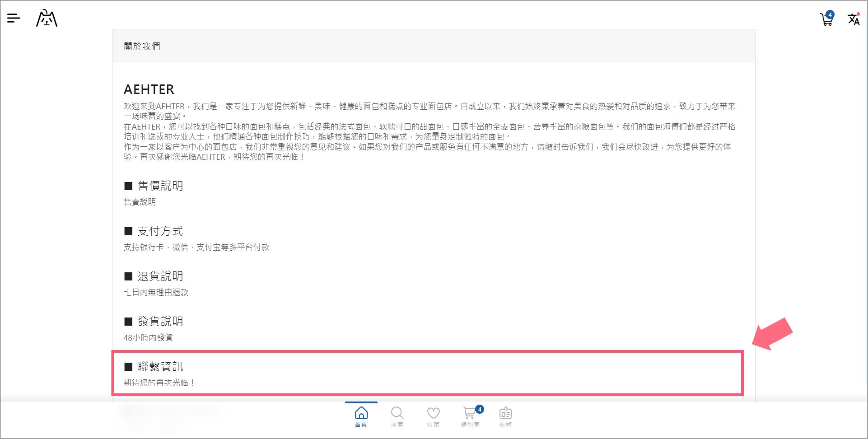868x439 pixels.
Task: Open 搜索 search in the bottom navigation
Action: (397, 416)
